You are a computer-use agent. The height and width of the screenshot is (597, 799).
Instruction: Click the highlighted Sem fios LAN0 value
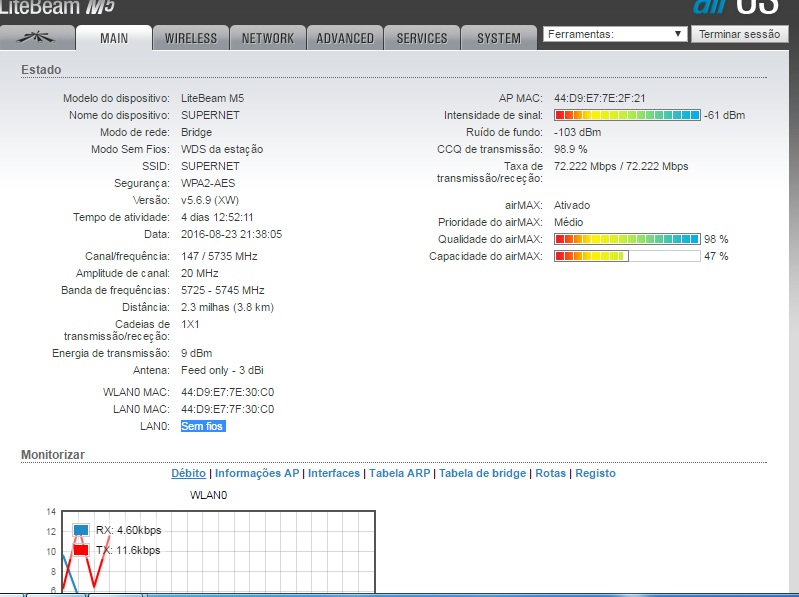203,426
